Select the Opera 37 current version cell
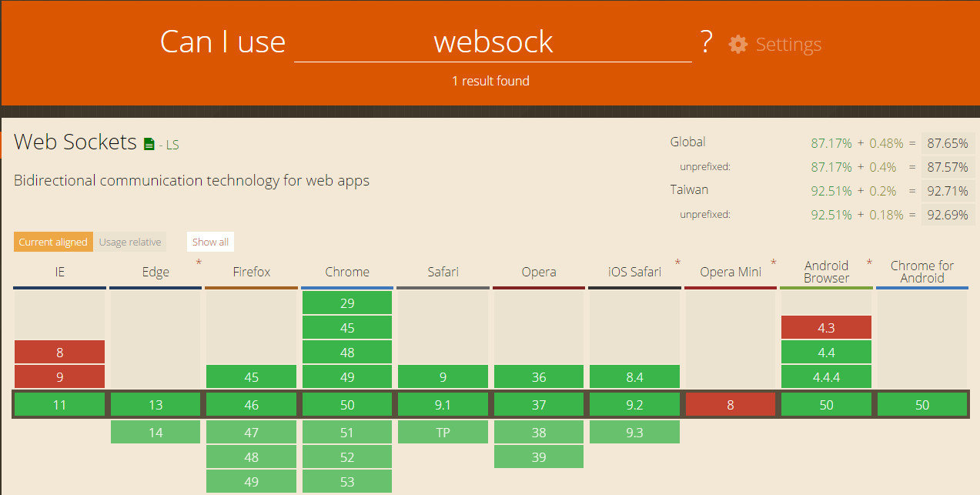Image resolution: width=980 pixels, height=495 pixels. 539,405
